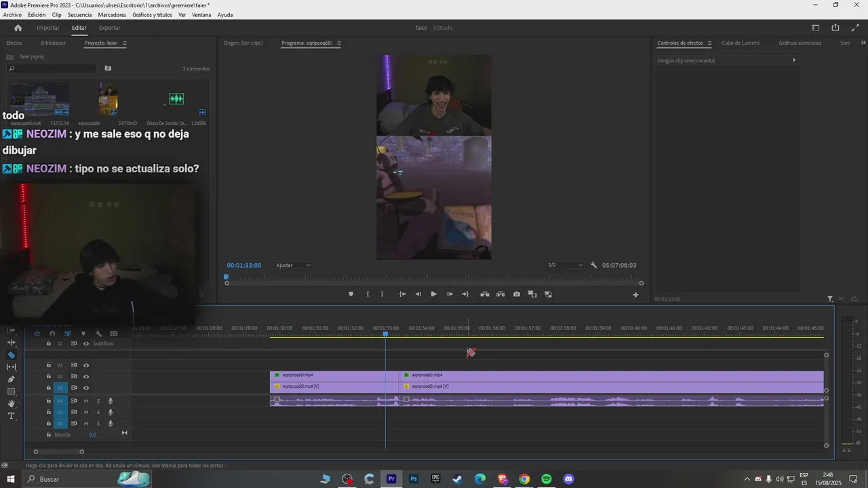868x488 pixels.
Task: Step back one frame
Action: [x=418, y=294]
